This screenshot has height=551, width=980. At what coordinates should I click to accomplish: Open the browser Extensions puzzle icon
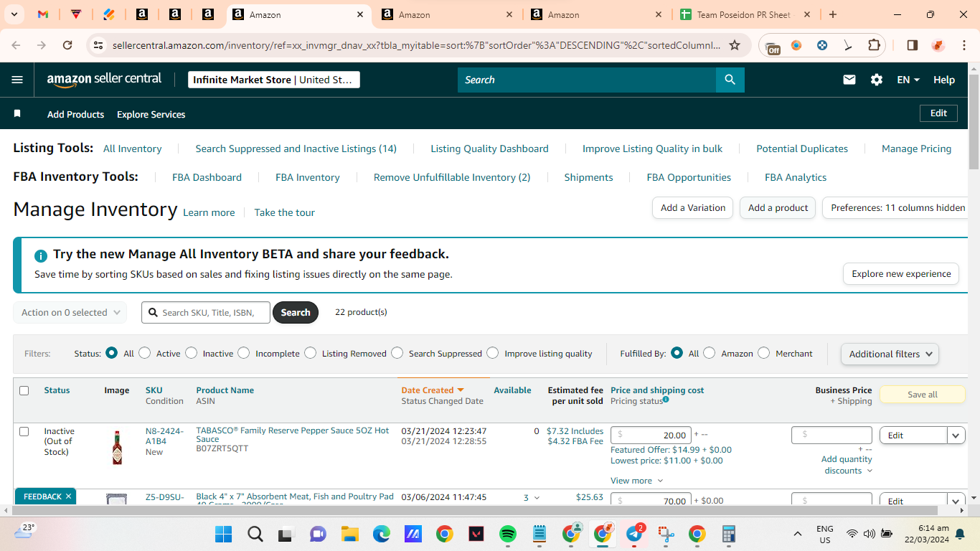pos(874,45)
